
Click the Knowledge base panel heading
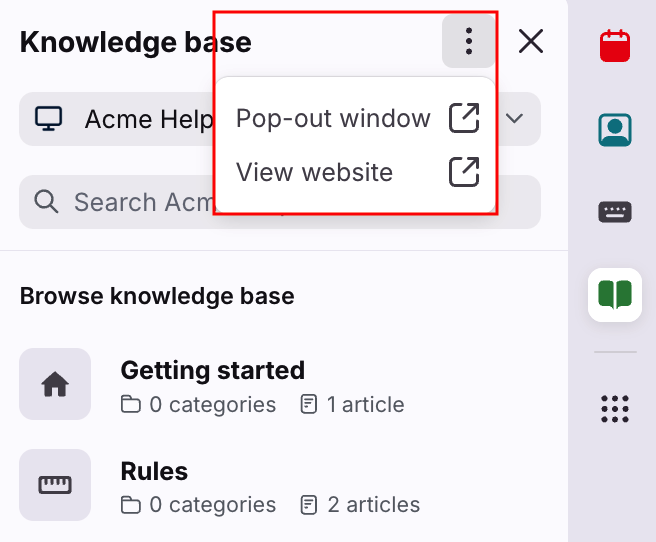(136, 42)
